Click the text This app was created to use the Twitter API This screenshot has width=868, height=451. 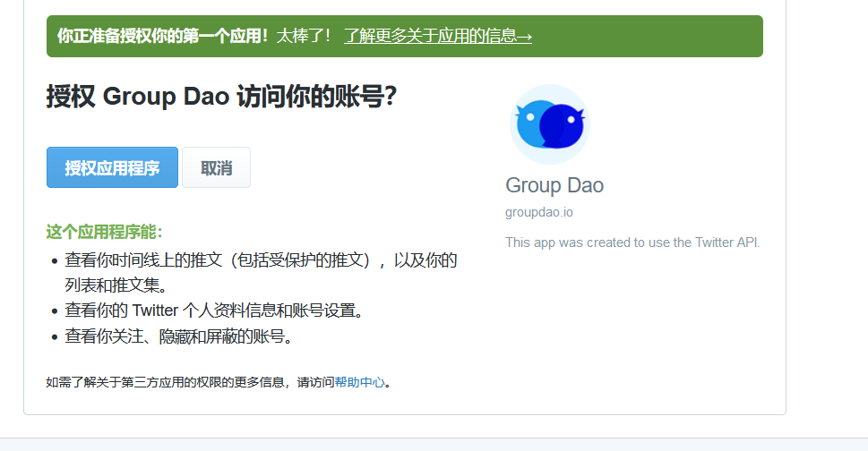tap(632, 243)
